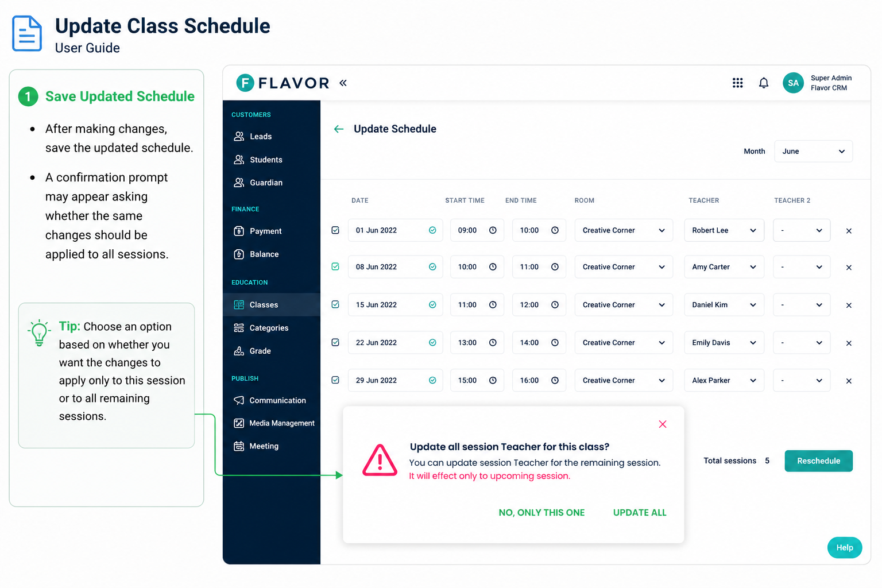This screenshot has width=882, height=588.
Task: Open clock picker for 13:00 start time
Action: [493, 343]
